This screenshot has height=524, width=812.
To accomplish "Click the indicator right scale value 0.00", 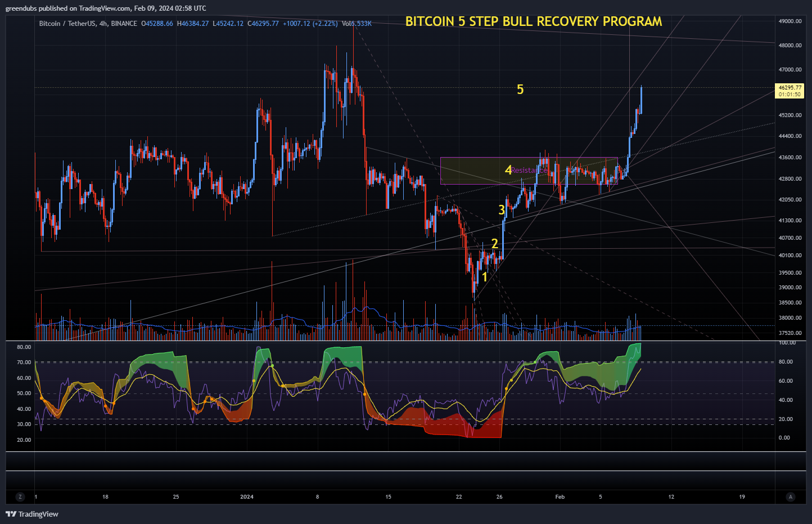I will pyautogui.click(x=784, y=437).
